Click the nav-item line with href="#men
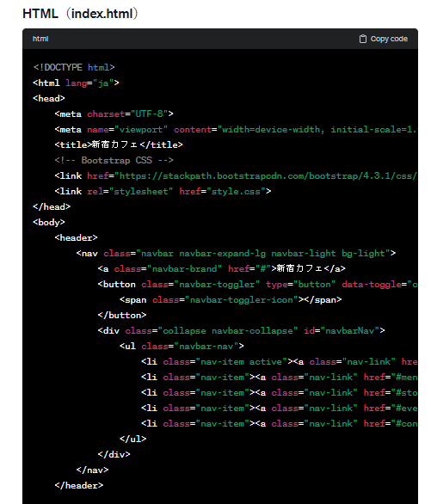Screen dimensions: 431x504 (x=279, y=378)
